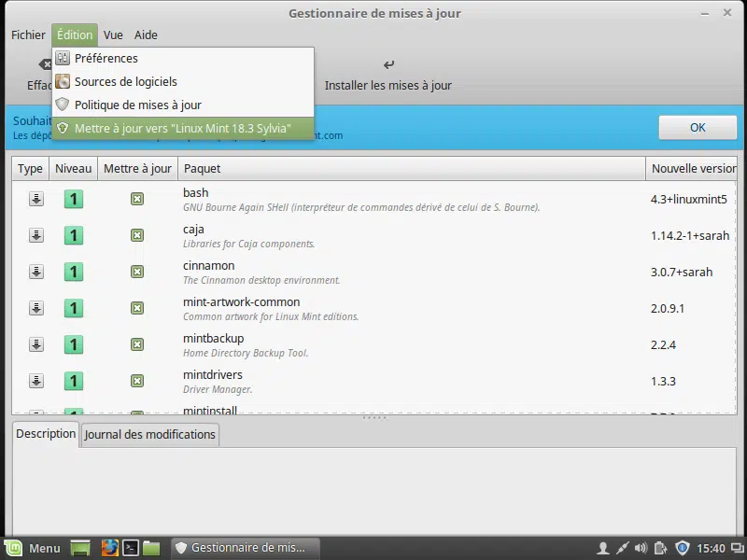Click the download type icon for bash
The image size is (747, 560).
pos(36,199)
